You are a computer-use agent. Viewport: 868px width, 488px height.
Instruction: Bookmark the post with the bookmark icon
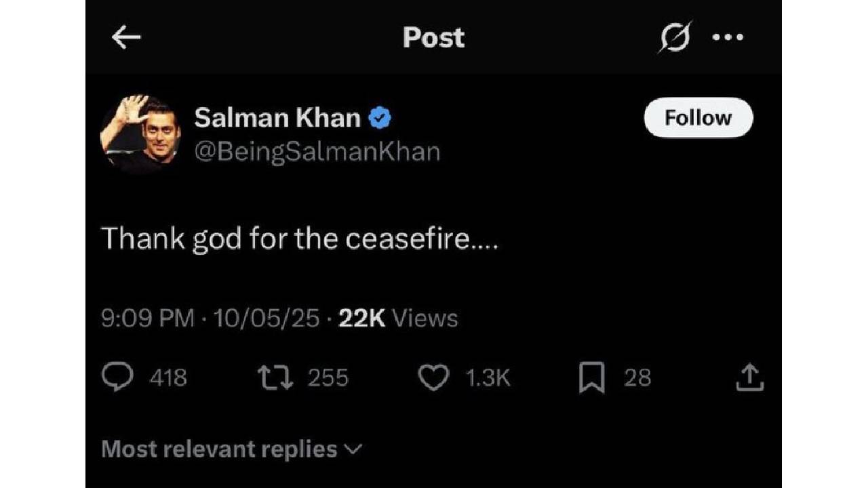point(591,378)
